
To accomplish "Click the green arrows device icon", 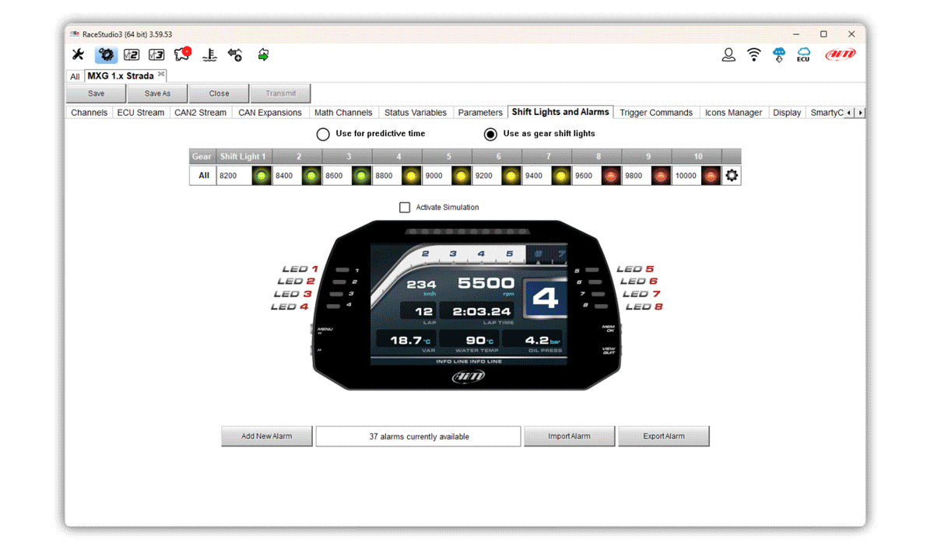I will (x=263, y=54).
